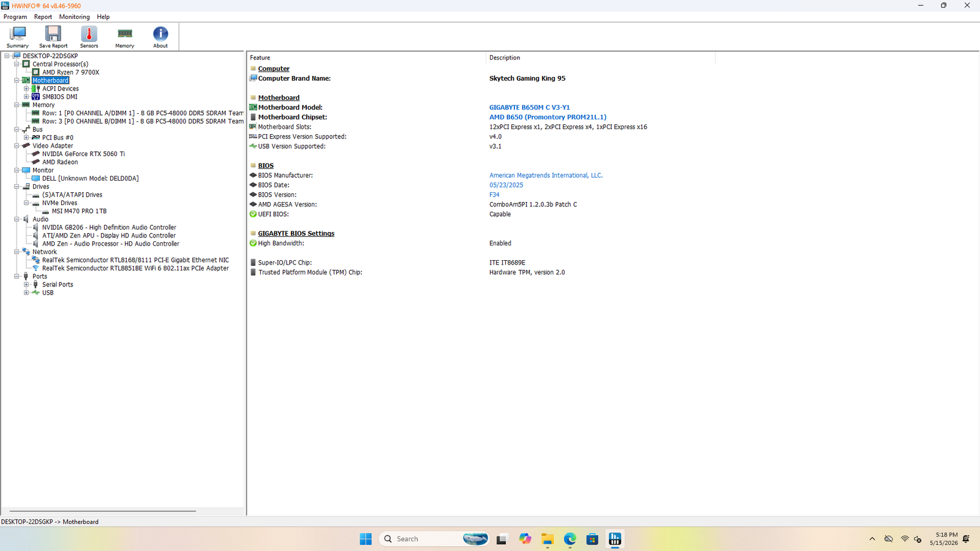Viewport: 980px width, 551px height.
Task: Click ComboAm5PI 1.2.0.3b Patch C value
Action: [x=533, y=204]
